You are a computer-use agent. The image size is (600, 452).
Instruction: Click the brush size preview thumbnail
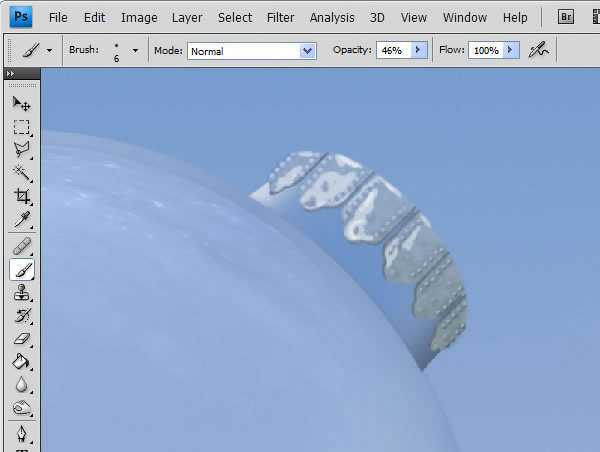(x=116, y=51)
